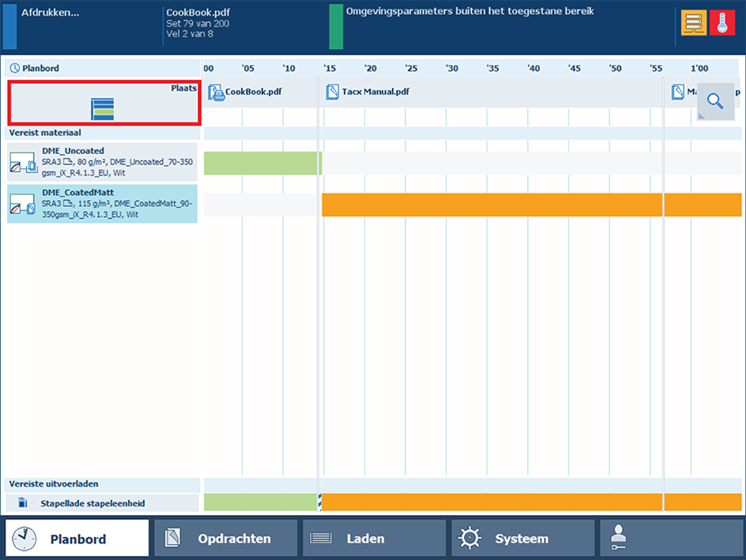Click the 1'00 timeline tick label
The image size is (746, 560).
click(x=699, y=69)
